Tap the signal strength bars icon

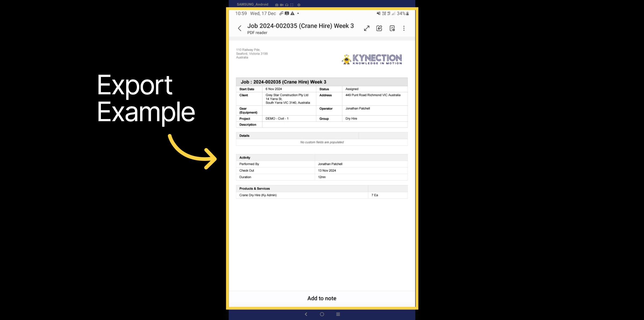click(393, 13)
